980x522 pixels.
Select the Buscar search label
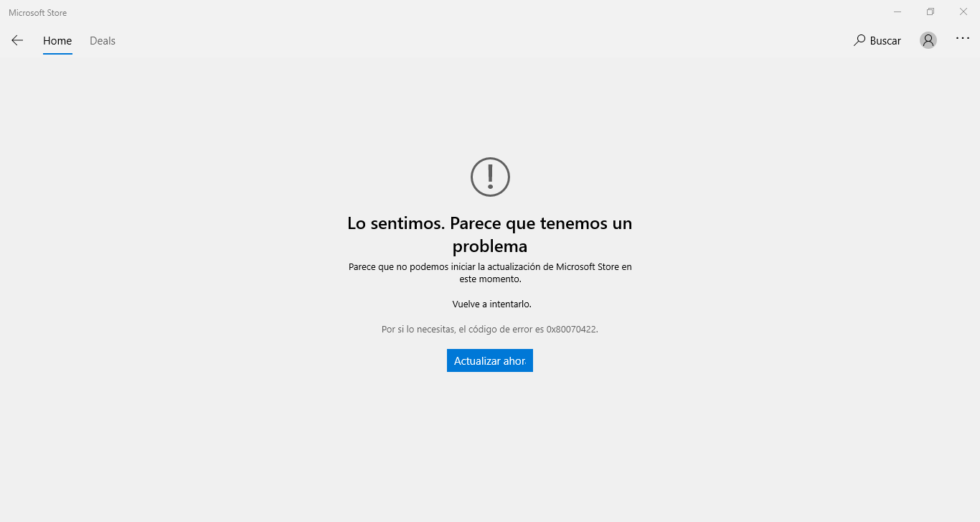click(885, 41)
